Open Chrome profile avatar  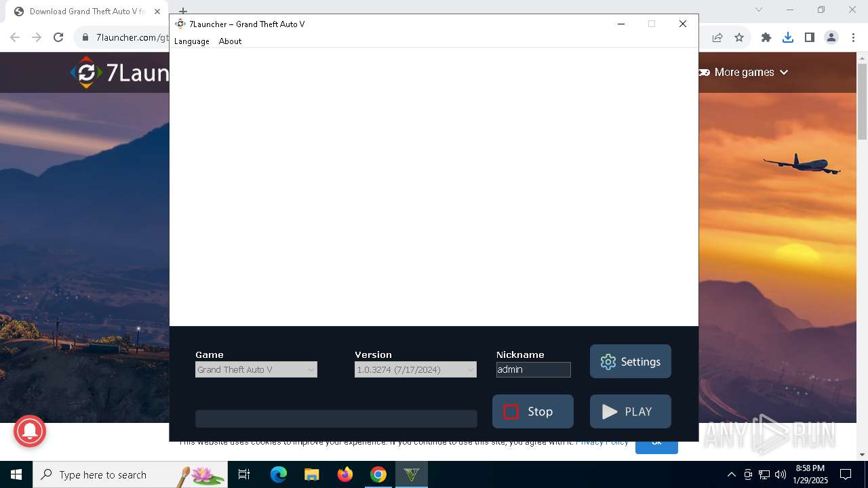(x=831, y=37)
